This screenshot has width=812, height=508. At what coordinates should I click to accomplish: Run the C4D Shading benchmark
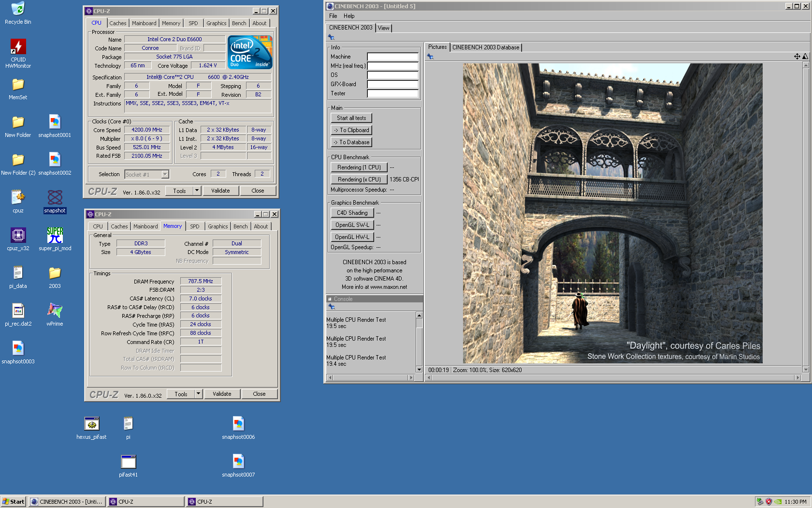point(352,213)
